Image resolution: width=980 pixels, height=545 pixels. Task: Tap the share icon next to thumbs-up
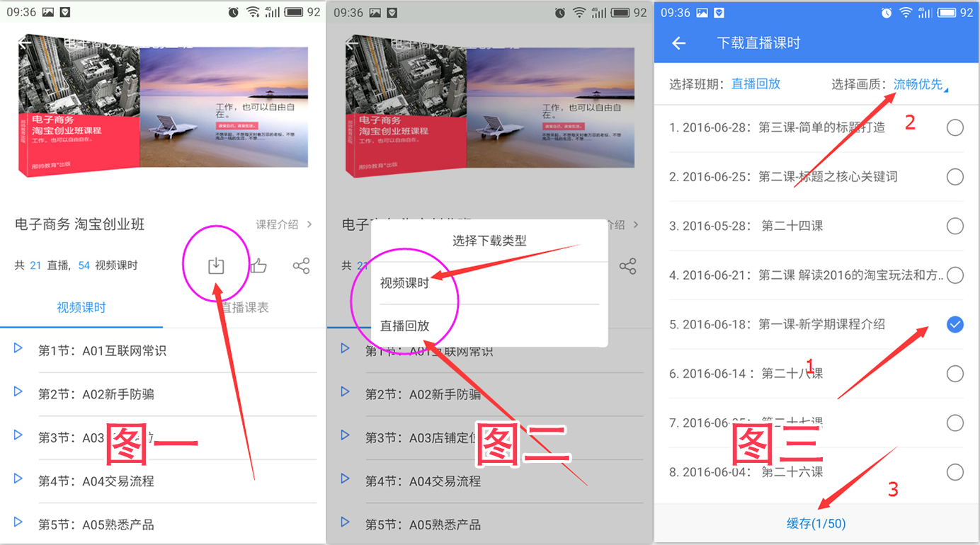[x=301, y=266]
